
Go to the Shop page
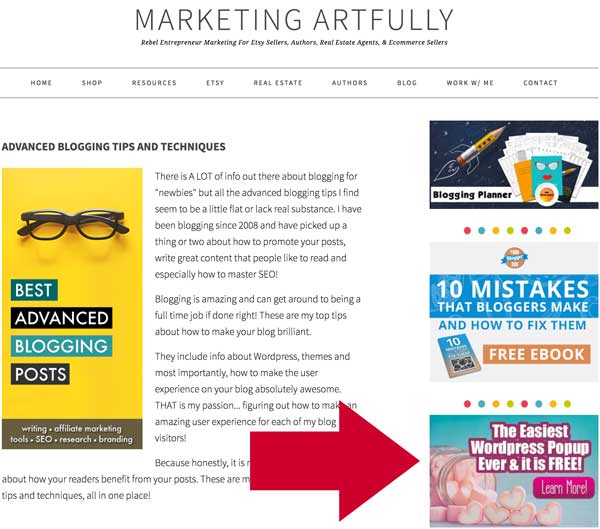92,83
